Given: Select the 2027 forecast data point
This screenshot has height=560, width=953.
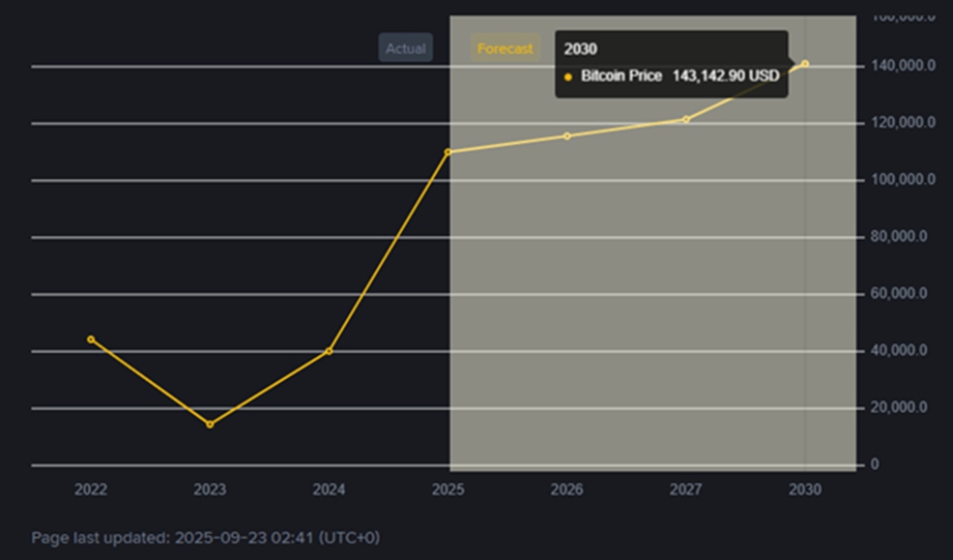Looking at the screenshot, I should tap(686, 119).
